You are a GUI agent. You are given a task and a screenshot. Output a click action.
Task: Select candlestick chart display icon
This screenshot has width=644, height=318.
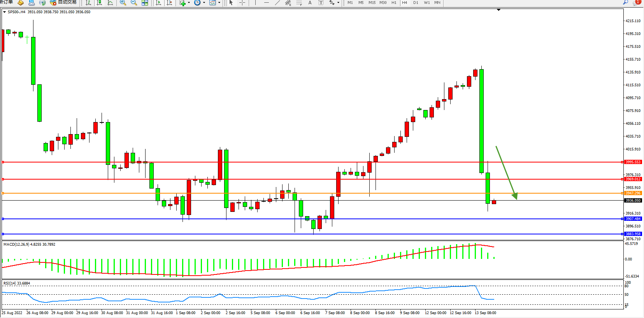click(x=99, y=3)
